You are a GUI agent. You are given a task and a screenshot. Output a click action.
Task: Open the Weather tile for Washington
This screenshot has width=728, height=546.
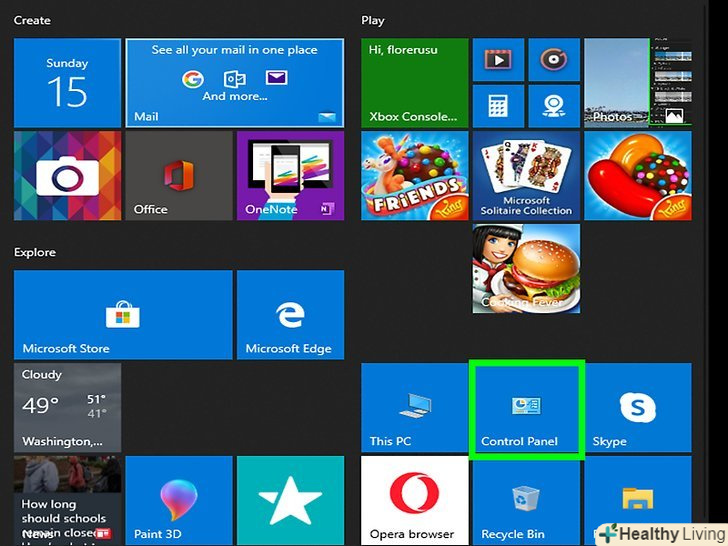point(67,408)
